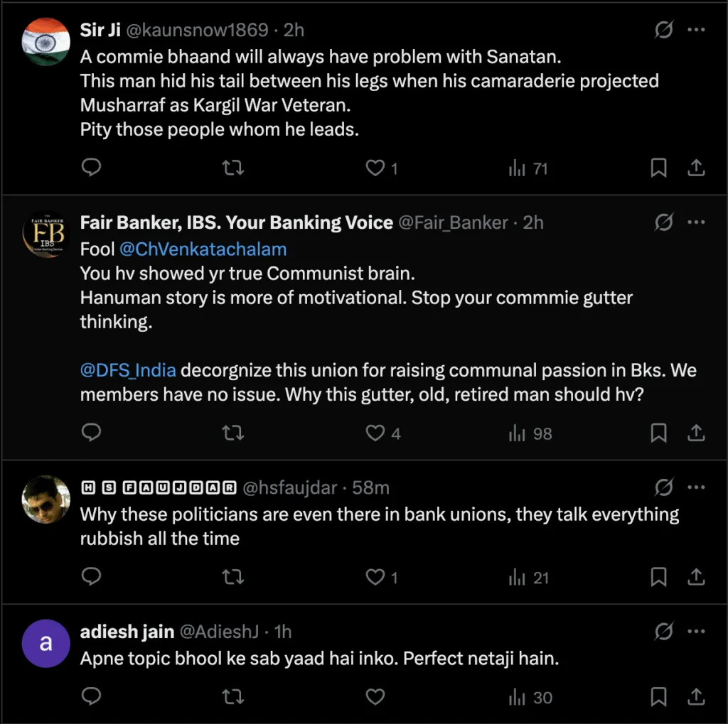Share the Sir Ji tweet
The height and width of the screenshot is (724, 728).
[697, 168]
